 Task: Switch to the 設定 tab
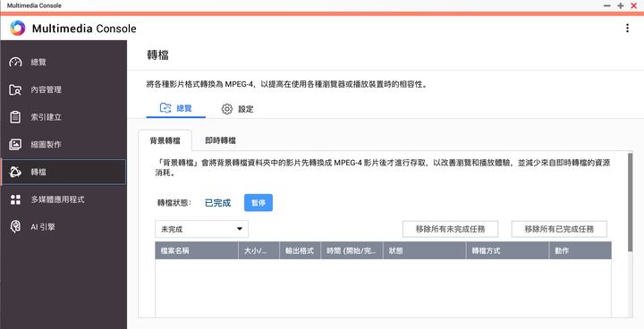[x=237, y=109]
